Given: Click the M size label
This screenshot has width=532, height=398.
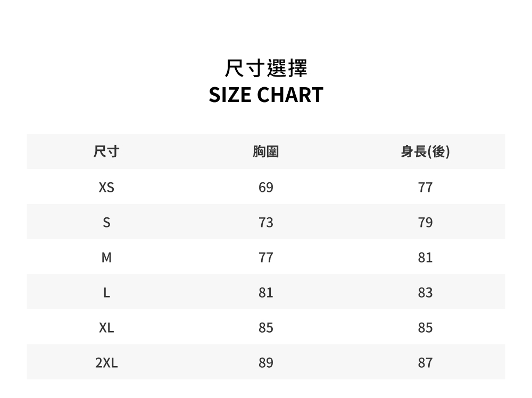Looking at the screenshot, I should [x=106, y=258].
